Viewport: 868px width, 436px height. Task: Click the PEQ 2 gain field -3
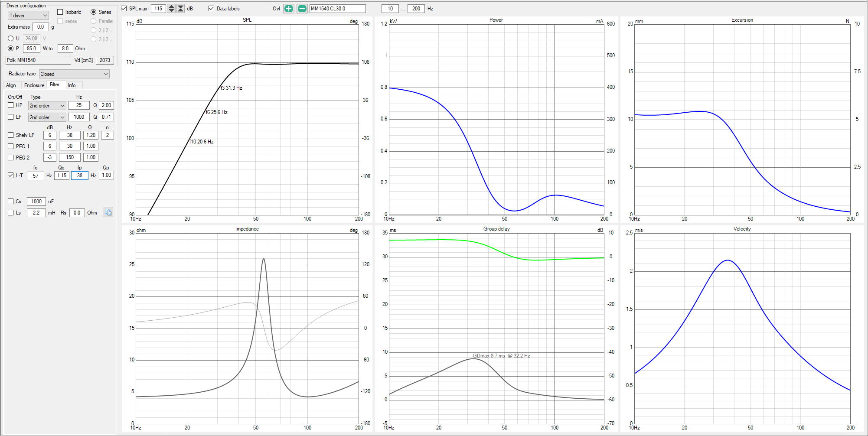pos(50,157)
